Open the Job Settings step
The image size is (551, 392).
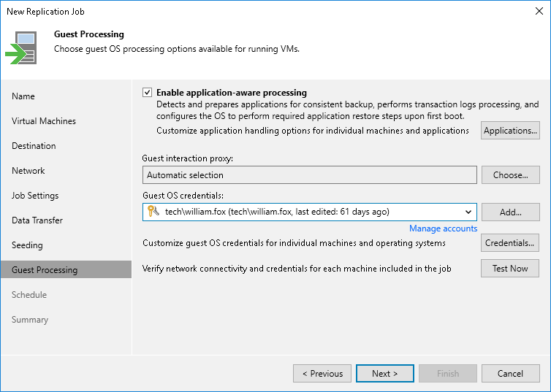click(x=35, y=196)
